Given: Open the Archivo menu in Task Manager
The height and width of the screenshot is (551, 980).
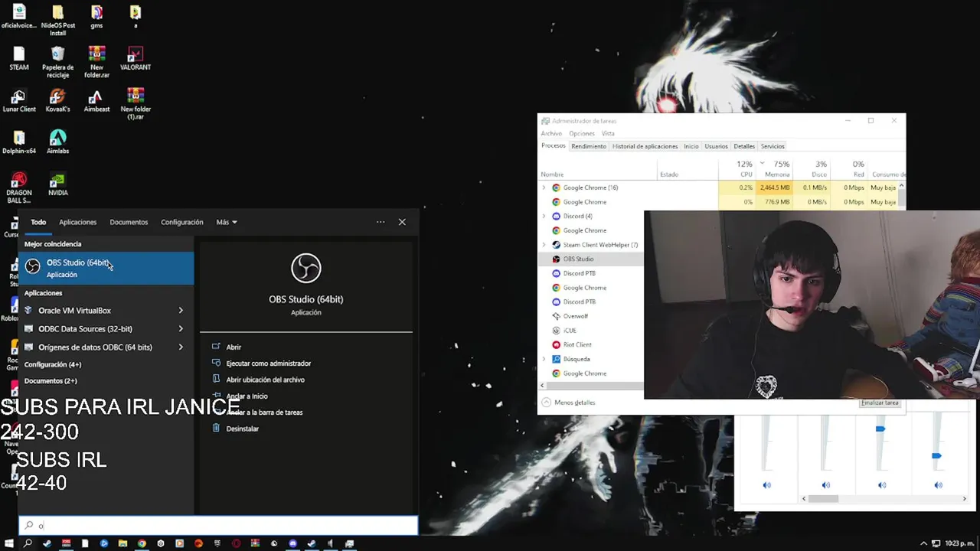Looking at the screenshot, I should tap(551, 133).
